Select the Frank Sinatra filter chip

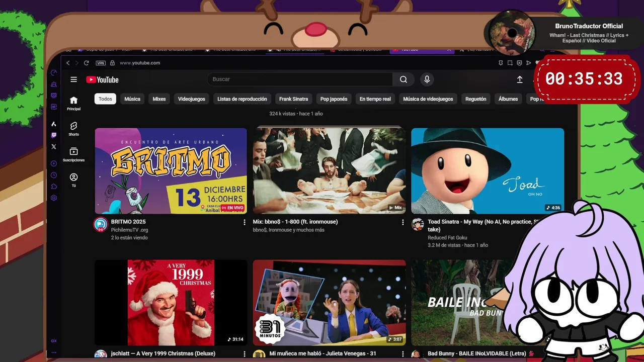[294, 99]
